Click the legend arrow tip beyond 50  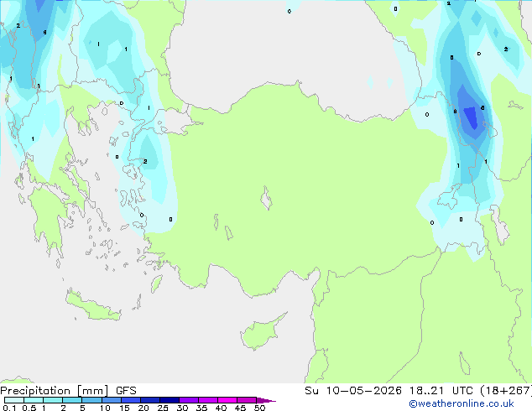click(266, 400)
